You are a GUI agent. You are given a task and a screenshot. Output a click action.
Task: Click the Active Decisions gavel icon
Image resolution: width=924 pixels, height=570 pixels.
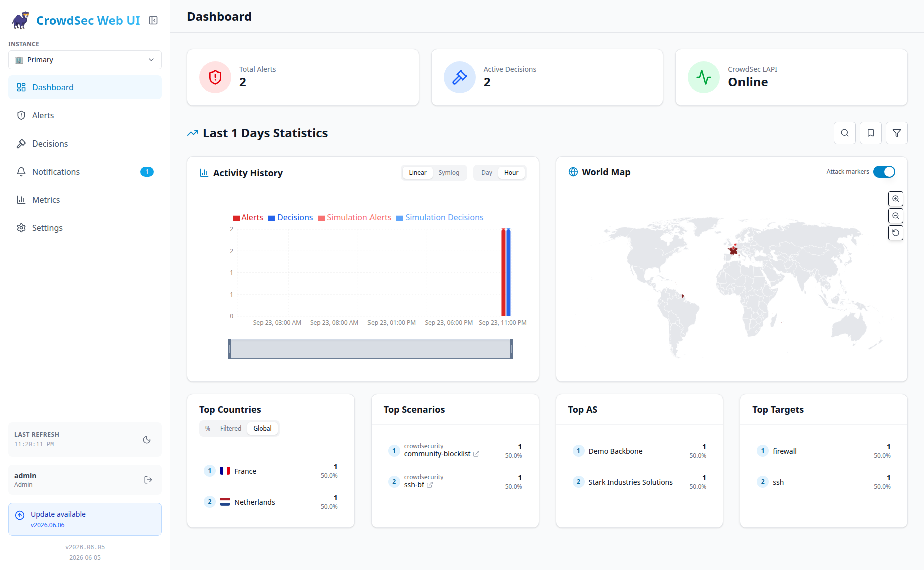(460, 77)
